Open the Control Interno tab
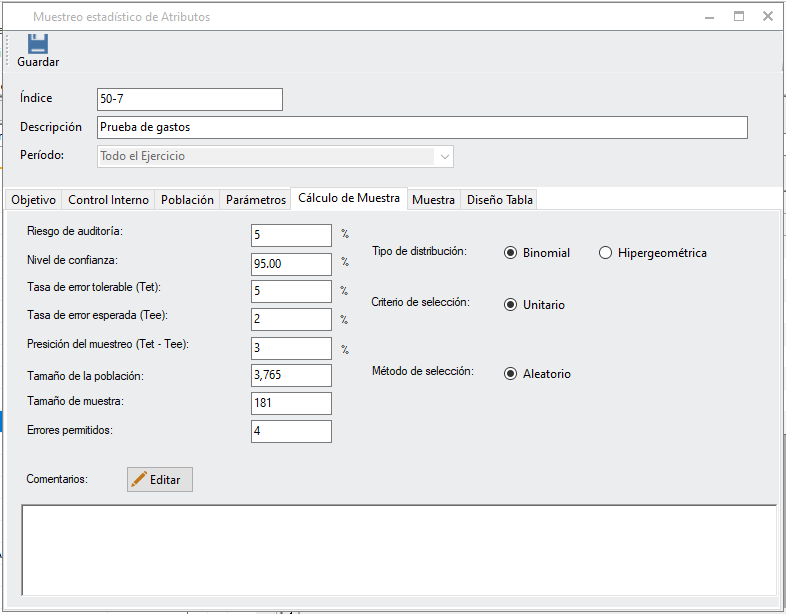Screen dimensions: 786x614 click(x=108, y=199)
